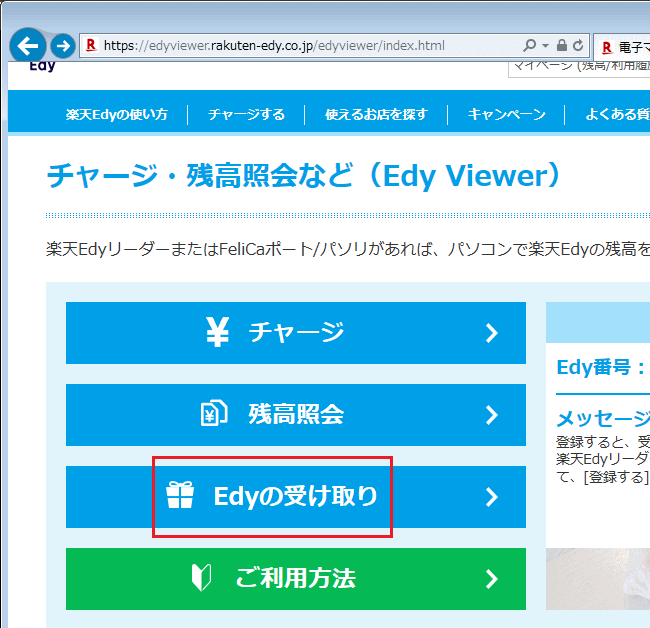Click the gift box icon

point(180,495)
